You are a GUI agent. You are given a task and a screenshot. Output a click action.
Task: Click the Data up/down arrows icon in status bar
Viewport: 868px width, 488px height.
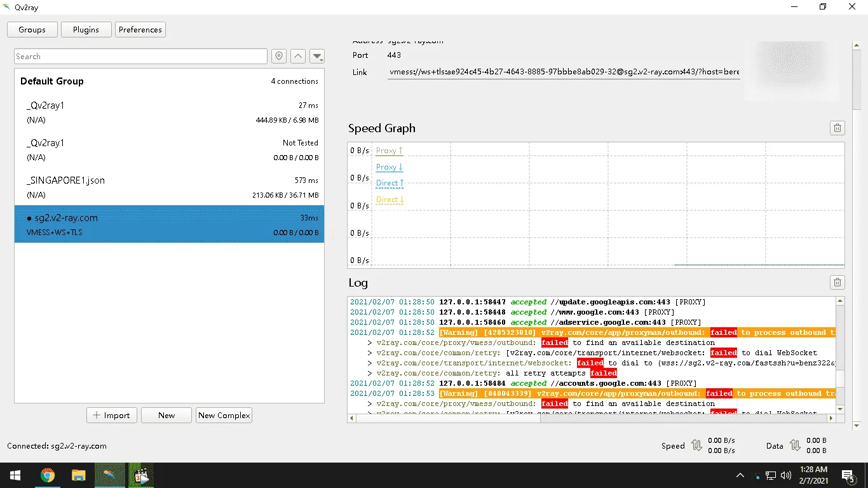pos(795,445)
